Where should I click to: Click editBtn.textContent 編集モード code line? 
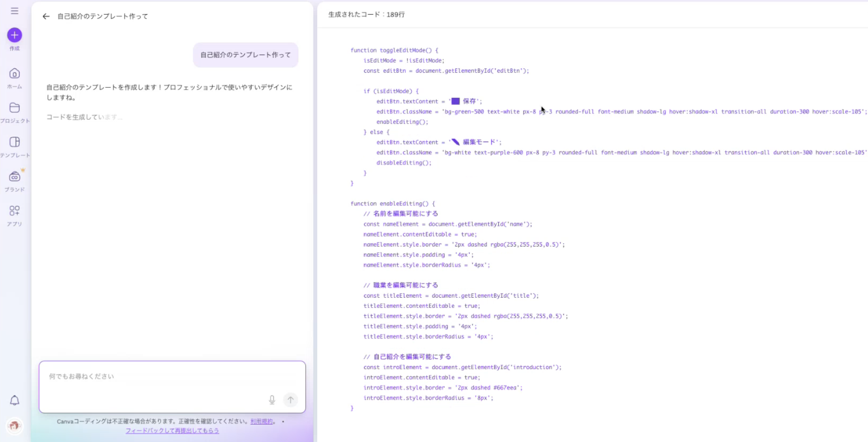pos(439,142)
